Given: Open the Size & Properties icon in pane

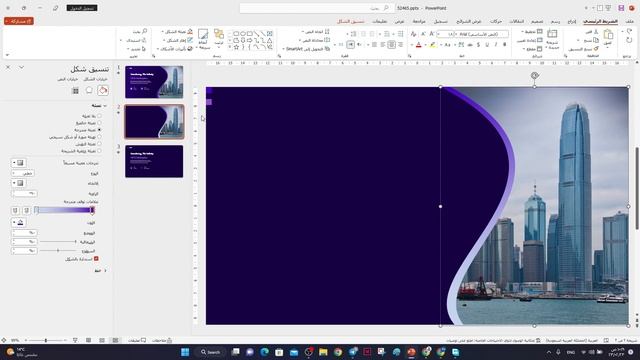Looking at the screenshot, I should (76, 91).
